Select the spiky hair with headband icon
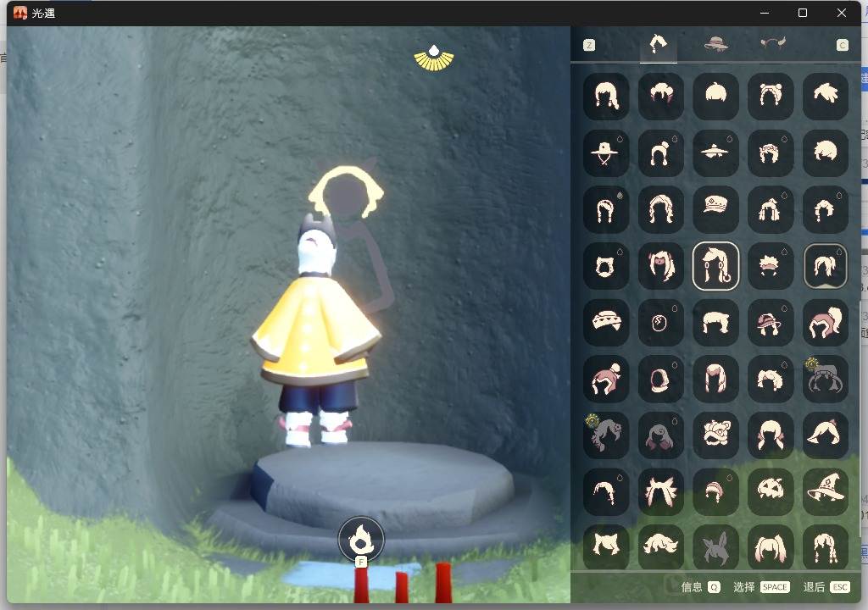The height and width of the screenshot is (610, 868). point(771,265)
